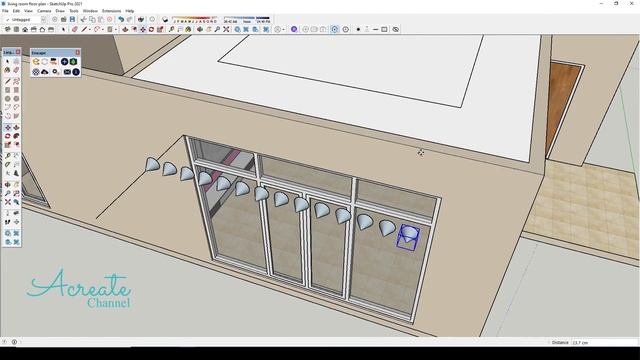Image resolution: width=640 pixels, height=360 pixels.
Task: Select the Scale tool in left toolbar
Action: click(8, 144)
